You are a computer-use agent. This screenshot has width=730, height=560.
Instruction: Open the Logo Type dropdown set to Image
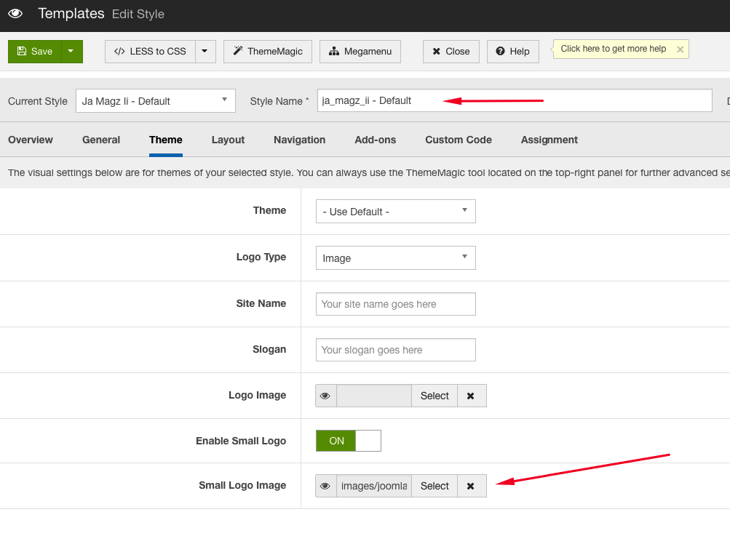(x=396, y=257)
